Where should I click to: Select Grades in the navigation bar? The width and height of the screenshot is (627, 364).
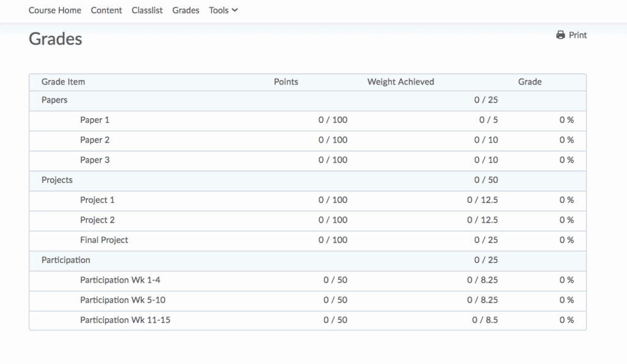click(x=186, y=10)
